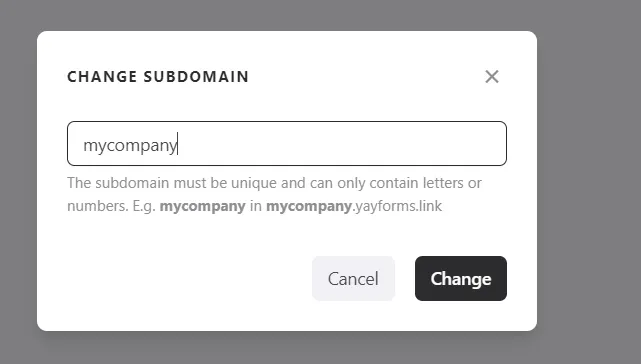This screenshot has height=364, width=641.
Task: Cancel the subdomain change
Action: click(353, 279)
